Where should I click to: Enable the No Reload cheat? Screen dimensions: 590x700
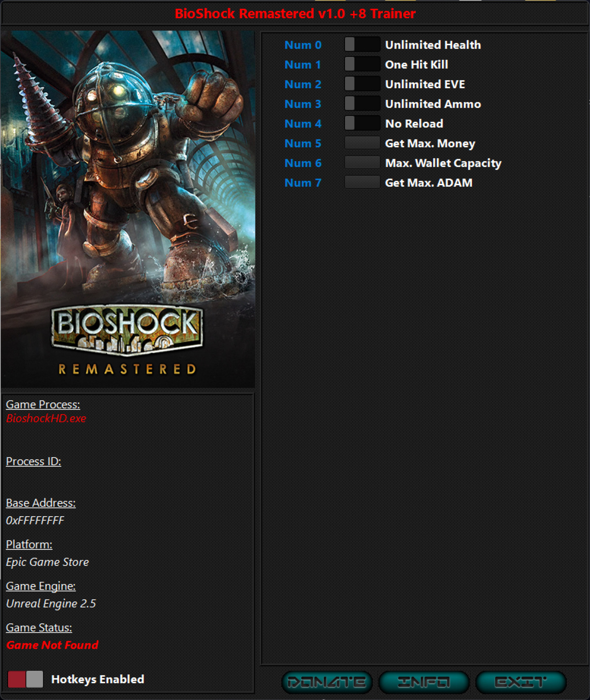[362, 123]
